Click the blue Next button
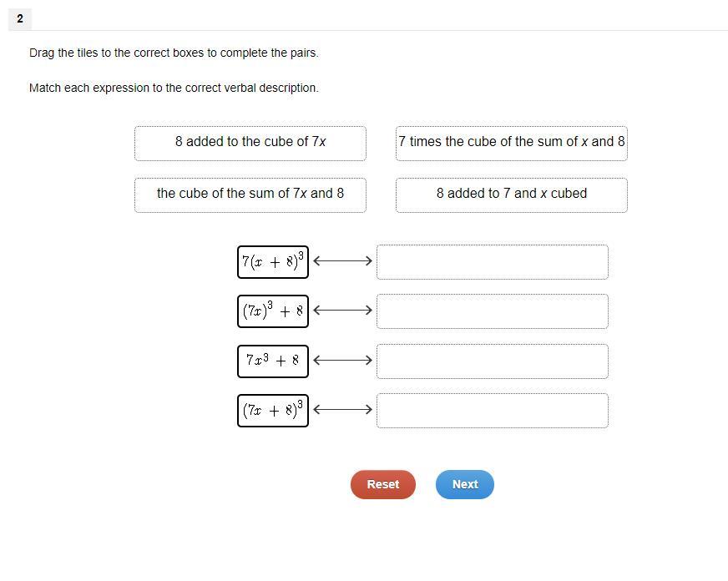The width and height of the screenshot is (728, 581). click(465, 484)
